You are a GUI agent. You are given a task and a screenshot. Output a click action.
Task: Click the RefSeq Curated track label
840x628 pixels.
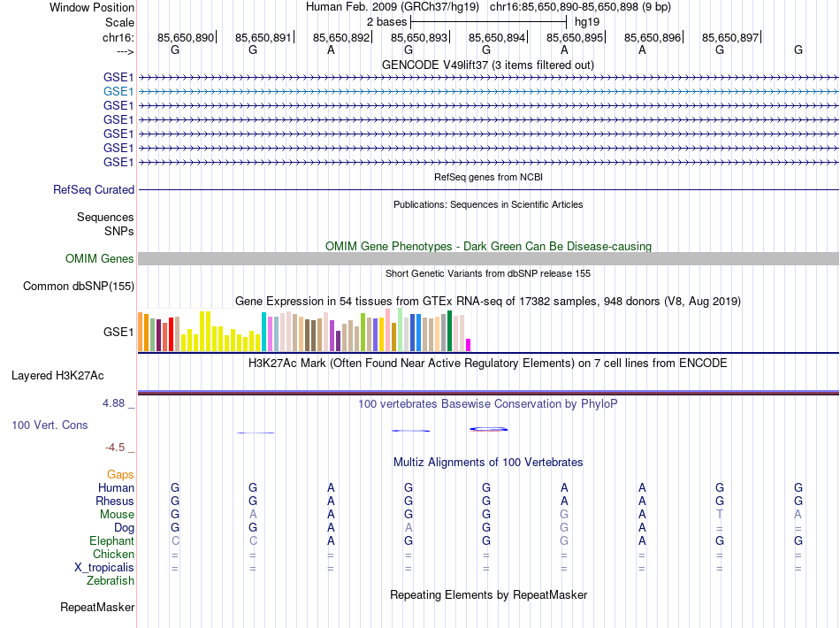coord(94,189)
